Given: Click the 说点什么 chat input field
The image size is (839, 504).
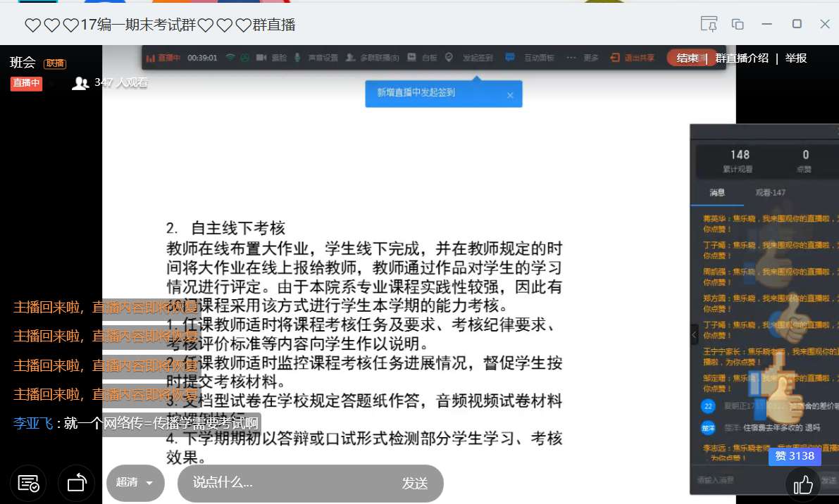Looking at the screenshot, I should point(282,483).
